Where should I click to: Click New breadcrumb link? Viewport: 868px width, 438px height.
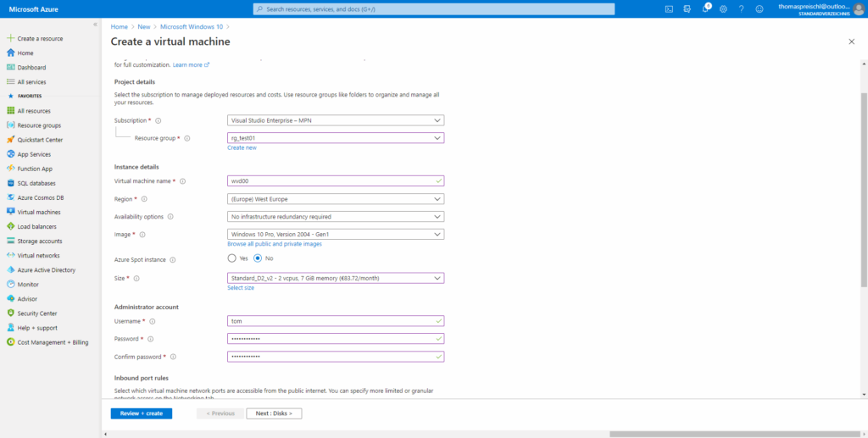click(x=144, y=26)
